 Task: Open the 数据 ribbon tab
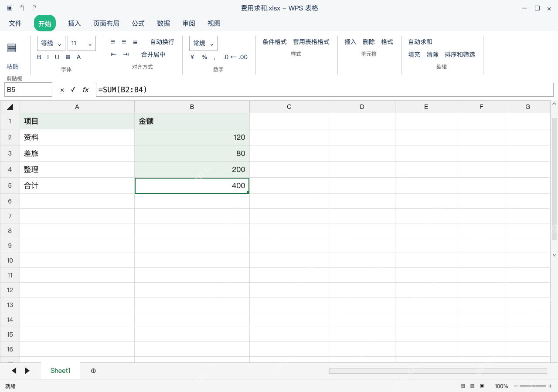click(163, 24)
